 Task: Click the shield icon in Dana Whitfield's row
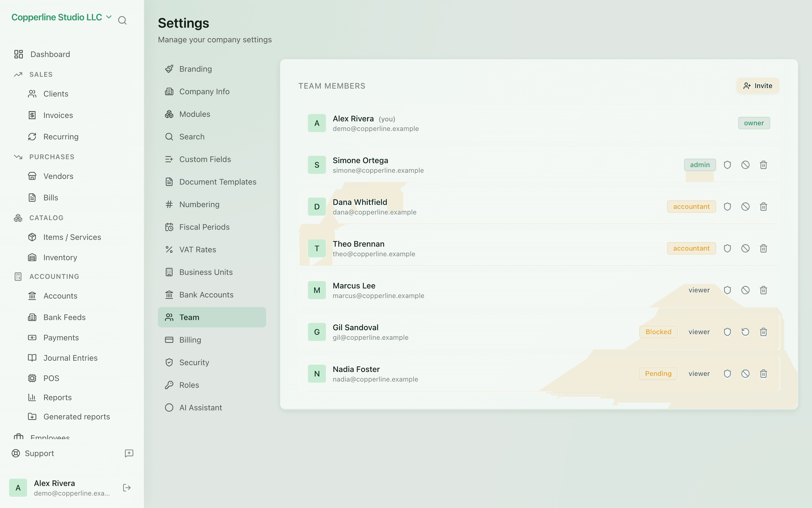tap(727, 207)
